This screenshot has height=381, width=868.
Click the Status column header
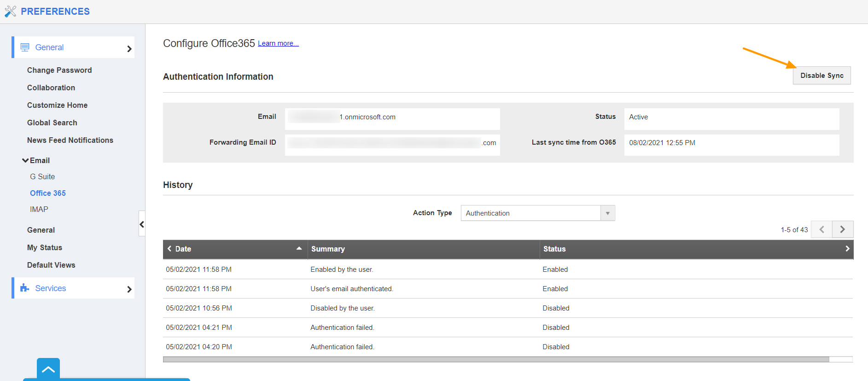(x=696, y=249)
